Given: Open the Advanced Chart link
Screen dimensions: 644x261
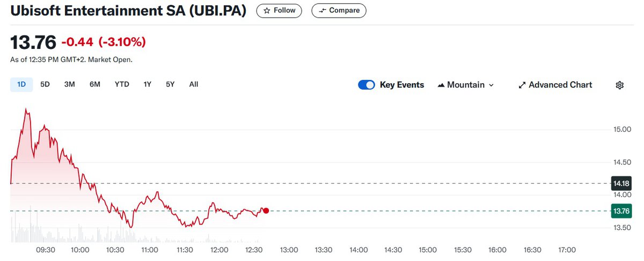Looking at the screenshot, I should click(560, 85).
